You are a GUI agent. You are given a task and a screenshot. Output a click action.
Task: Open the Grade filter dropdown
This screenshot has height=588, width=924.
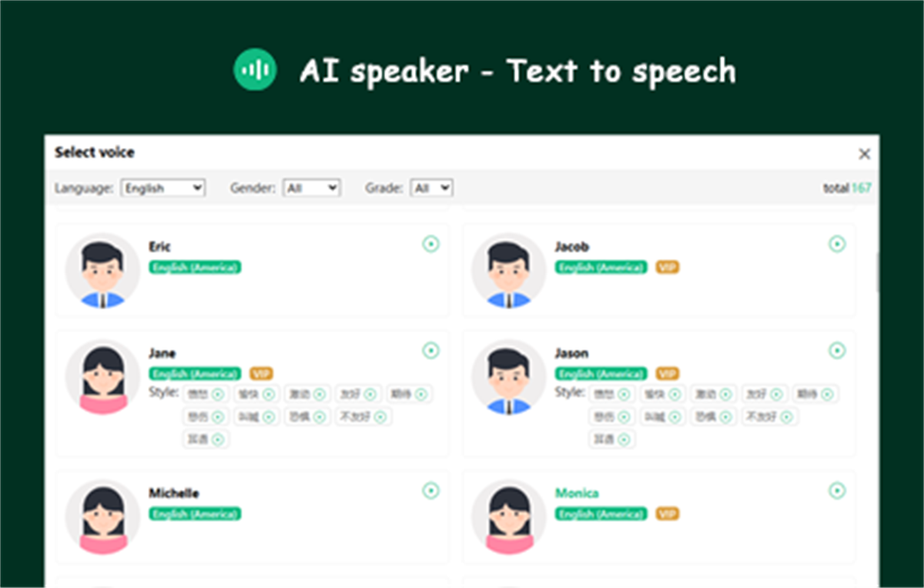pos(432,188)
